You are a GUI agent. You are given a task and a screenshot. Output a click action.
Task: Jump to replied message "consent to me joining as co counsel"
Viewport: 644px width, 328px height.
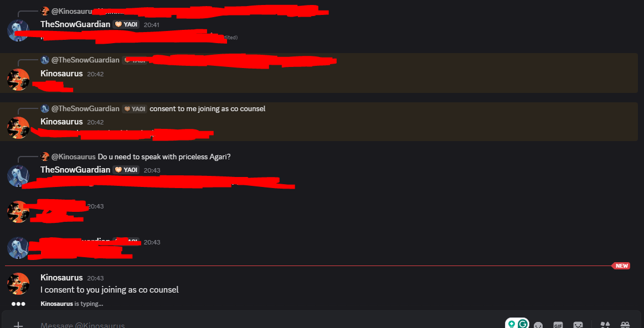coord(207,109)
